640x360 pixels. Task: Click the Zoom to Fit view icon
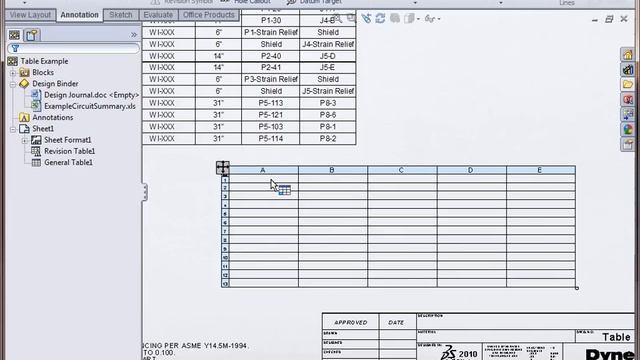pos(338,18)
